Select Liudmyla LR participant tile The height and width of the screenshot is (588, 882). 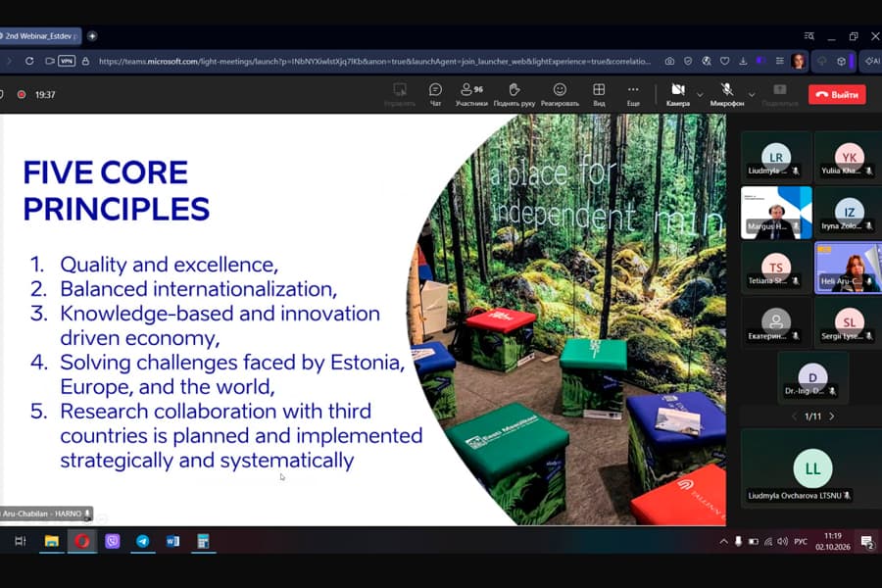(x=776, y=158)
